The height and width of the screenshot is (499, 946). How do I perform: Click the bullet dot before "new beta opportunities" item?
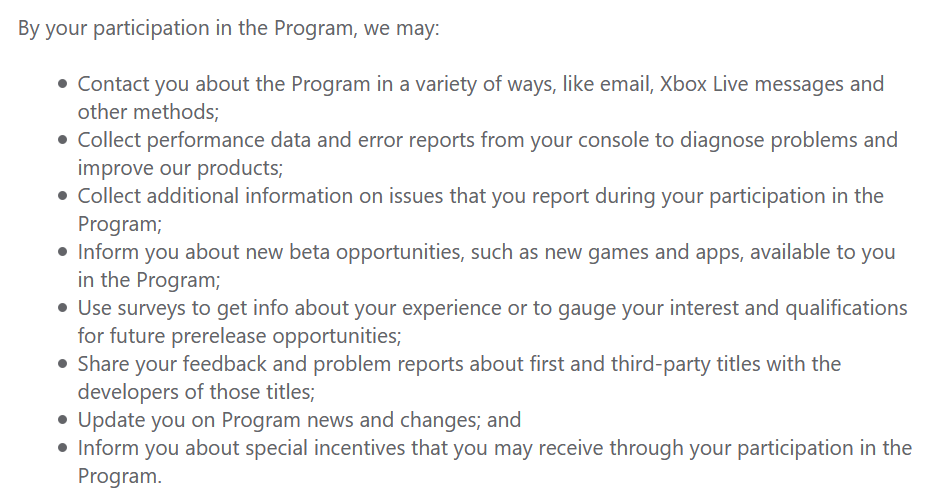tap(64, 253)
